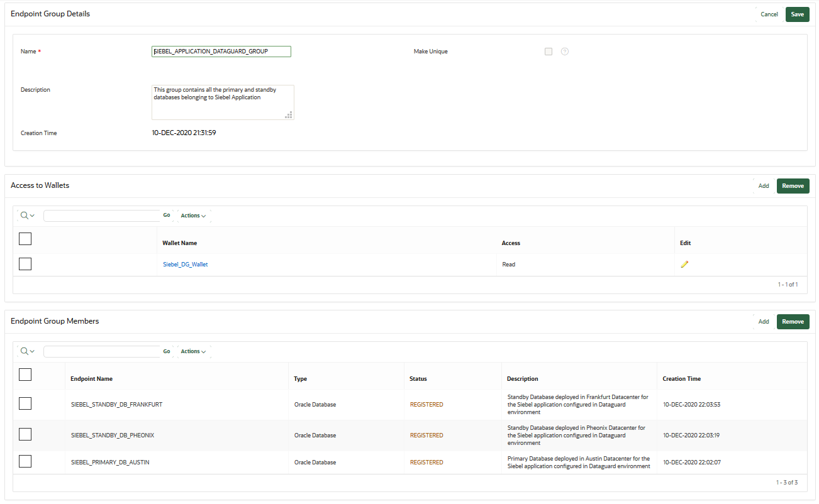Click the Description textarea resize handle
Screen dimensions: 819x504
[x=289, y=115]
